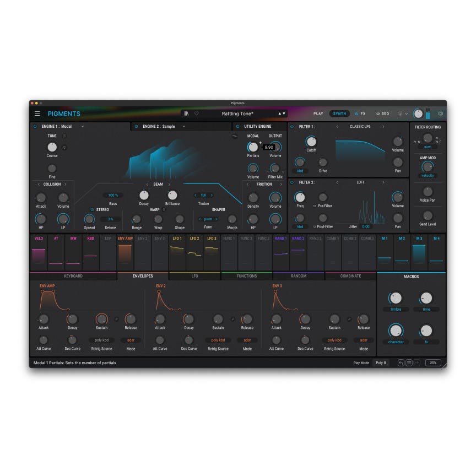The height and width of the screenshot is (476, 476).
Task: Open the settings gear icon
Action: 440,113
